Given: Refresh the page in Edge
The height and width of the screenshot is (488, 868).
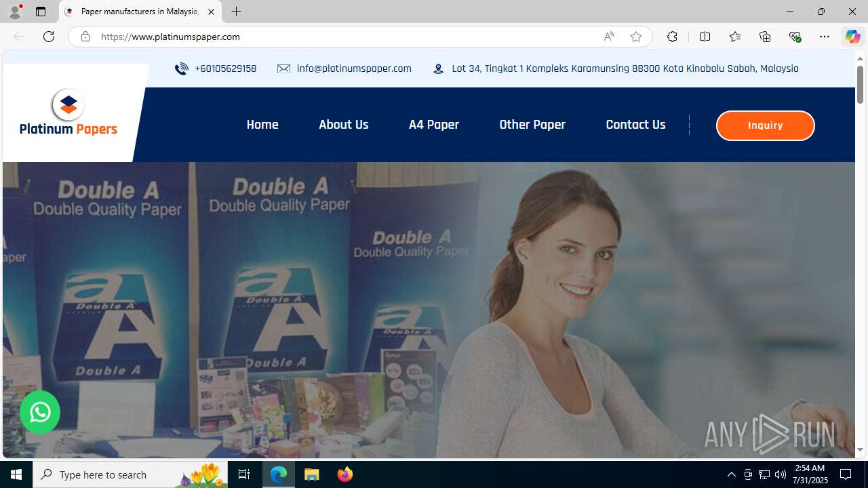Looking at the screenshot, I should click(x=49, y=37).
